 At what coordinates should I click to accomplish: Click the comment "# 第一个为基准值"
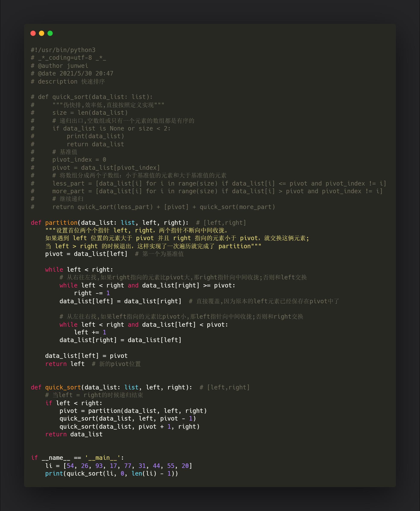[x=159, y=254]
